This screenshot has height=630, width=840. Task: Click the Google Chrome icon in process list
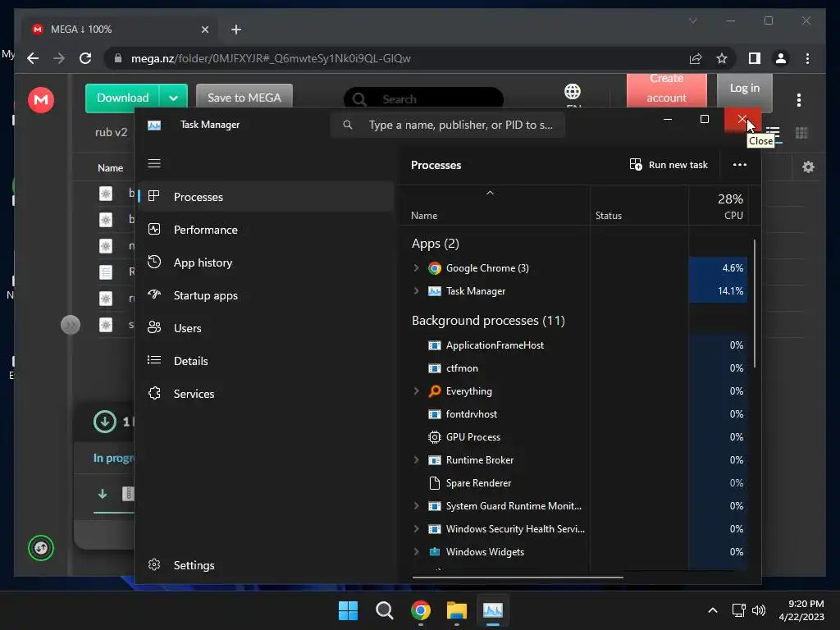point(435,268)
